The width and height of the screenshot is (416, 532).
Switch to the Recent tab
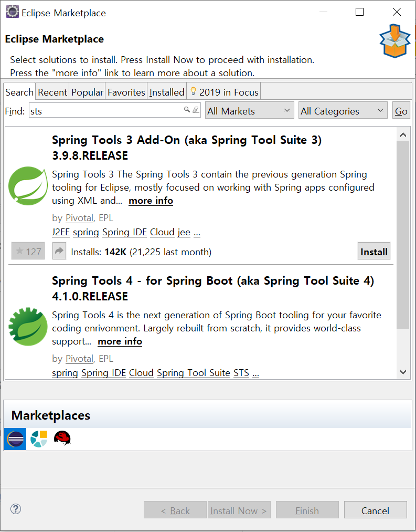(52, 92)
